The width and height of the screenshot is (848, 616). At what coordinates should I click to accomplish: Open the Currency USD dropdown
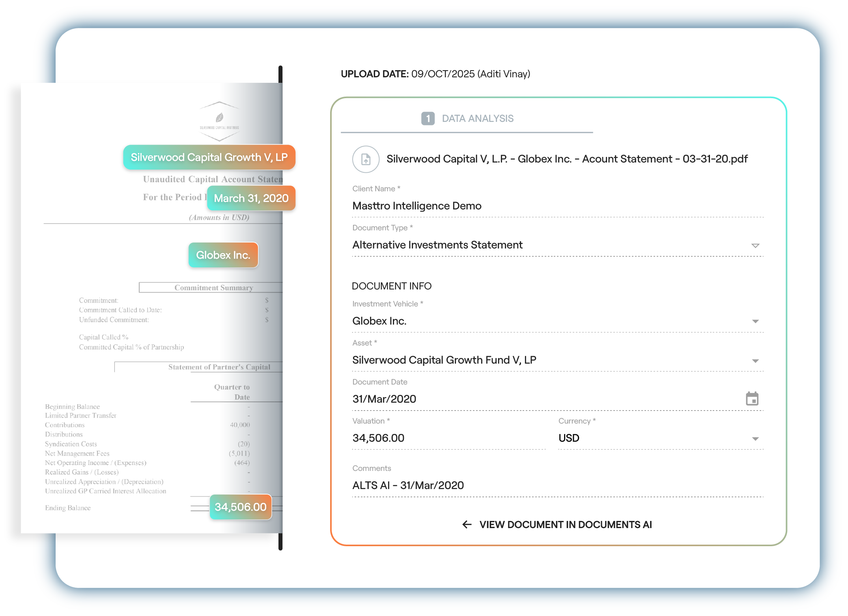click(755, 439)
